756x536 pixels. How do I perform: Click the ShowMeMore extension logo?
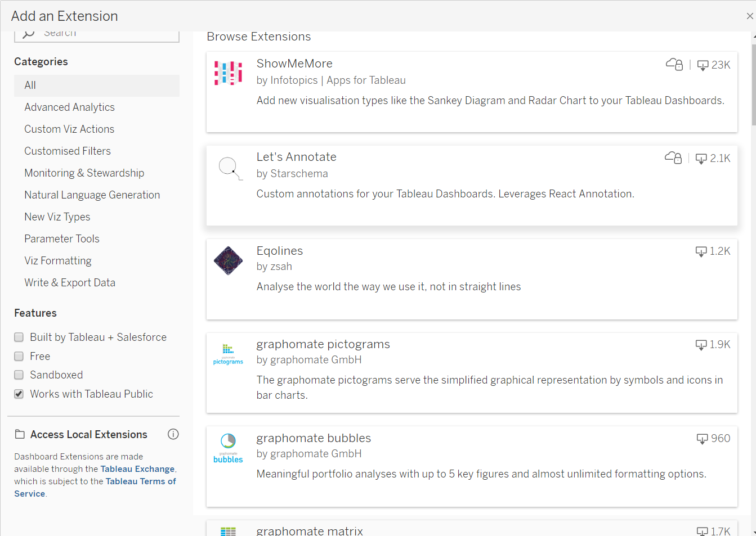(228, 73)
